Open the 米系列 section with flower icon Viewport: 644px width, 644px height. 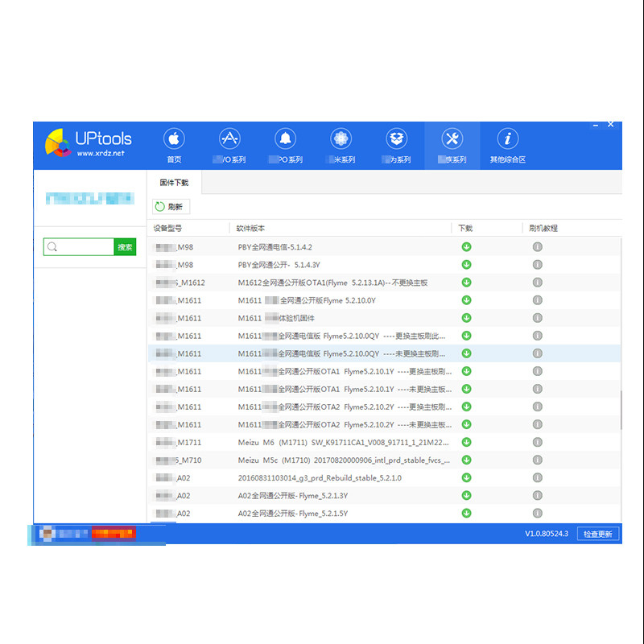click(341, 146)
